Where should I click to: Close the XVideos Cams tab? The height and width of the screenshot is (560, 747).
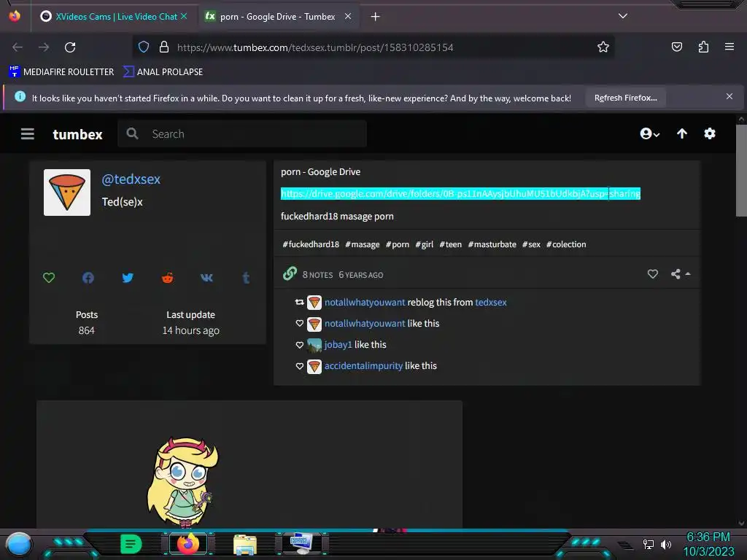point(184,16)
